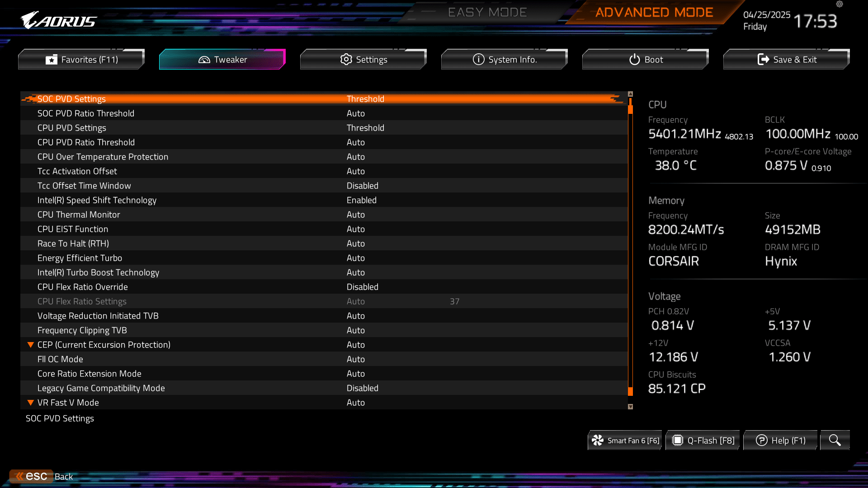The image size is (868, 488).
Task: Switch to the Boot tab
Action: 646,60
